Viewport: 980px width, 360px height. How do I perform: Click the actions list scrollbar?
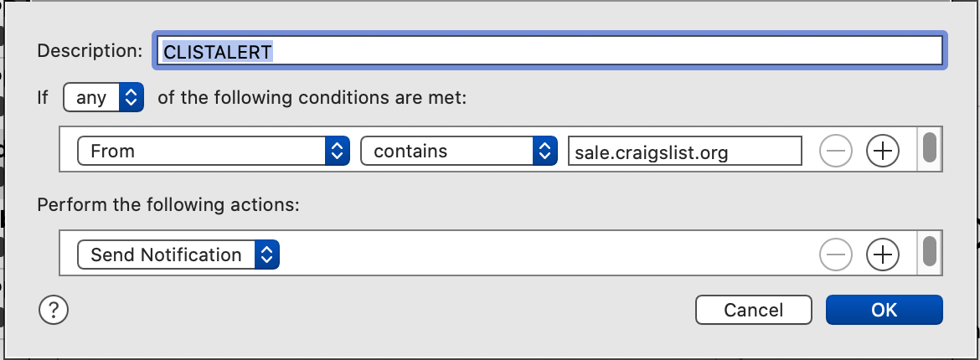(x=929, y=252)
